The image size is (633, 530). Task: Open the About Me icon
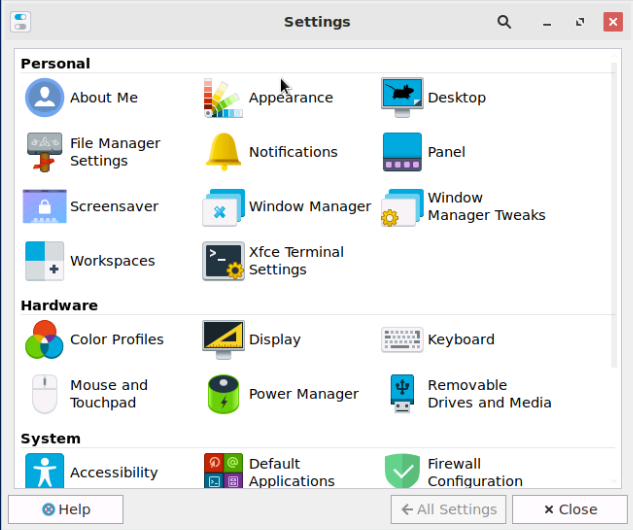(44, 98)
